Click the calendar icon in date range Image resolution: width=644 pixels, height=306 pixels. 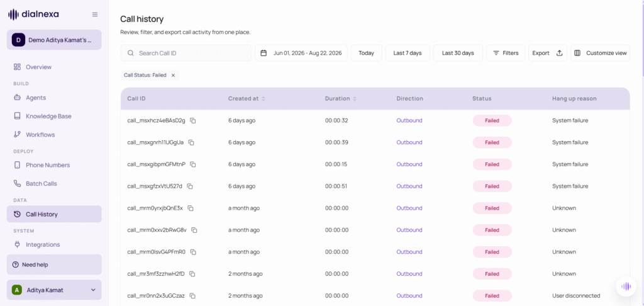[x=264, y=53]
